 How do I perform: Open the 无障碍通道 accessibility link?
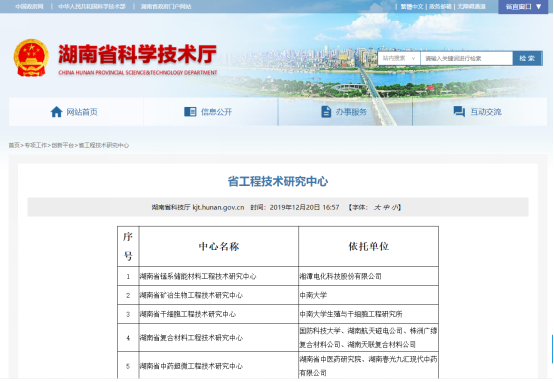pyautogui.click(x=472, y=7)
